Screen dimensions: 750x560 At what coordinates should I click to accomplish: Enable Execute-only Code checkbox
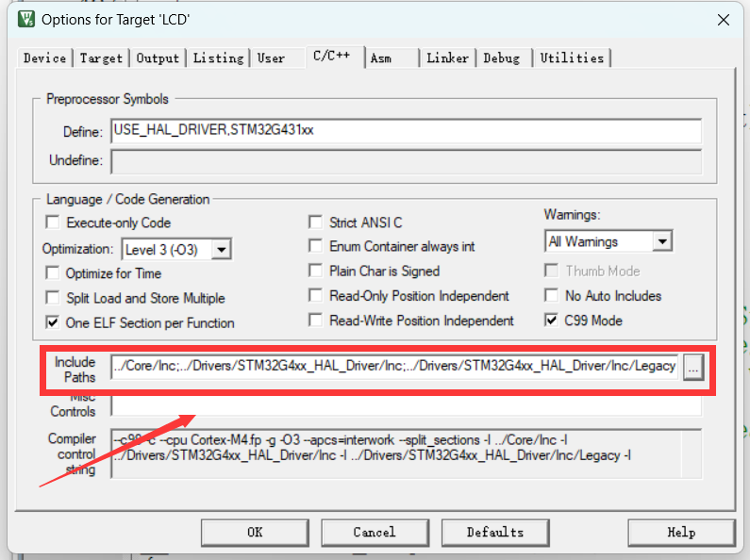click(52, 222)
